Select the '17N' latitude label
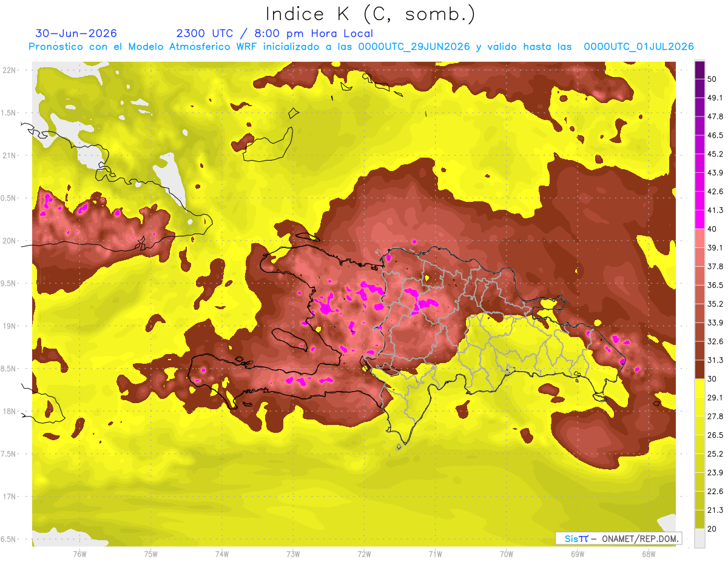Image resolution: width=728 pixels, height=562 pixels. pos(8,497)
